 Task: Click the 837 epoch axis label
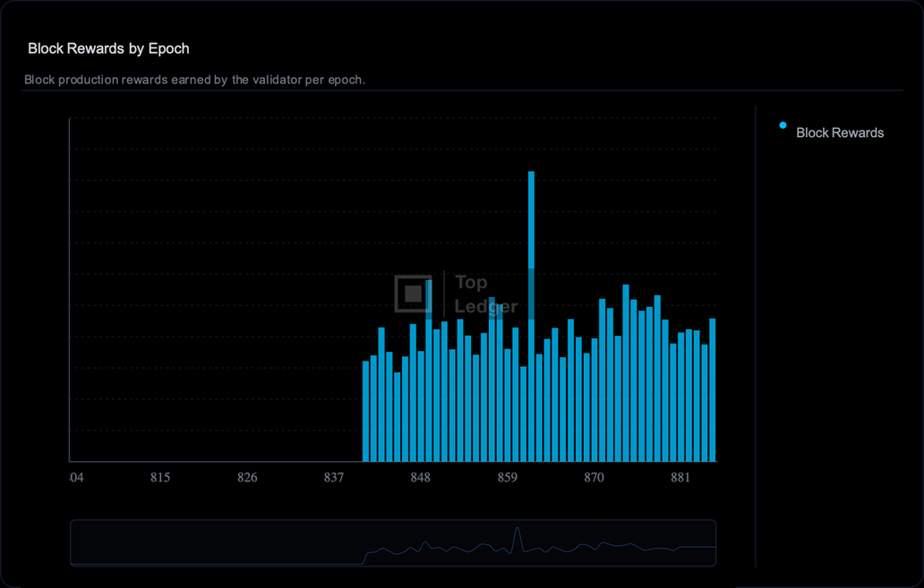pyautogui.click(x=334, y=478)
